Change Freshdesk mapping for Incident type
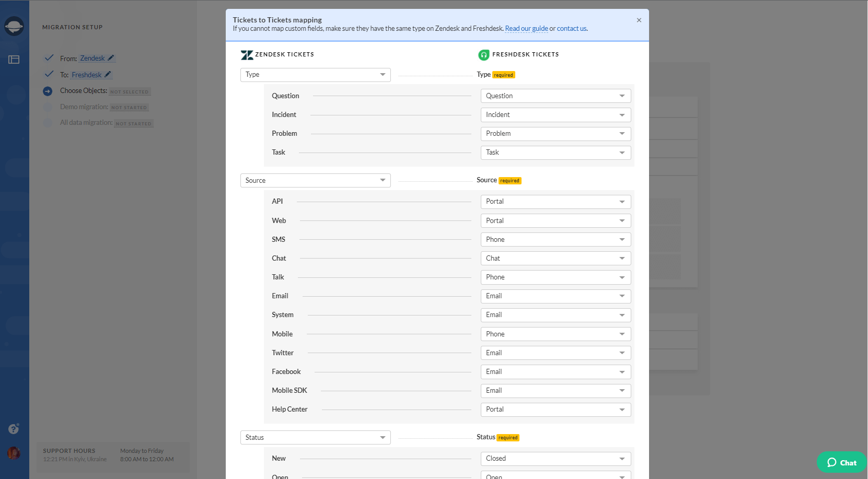Screen dimensions: 868x479 click(556, 114)
